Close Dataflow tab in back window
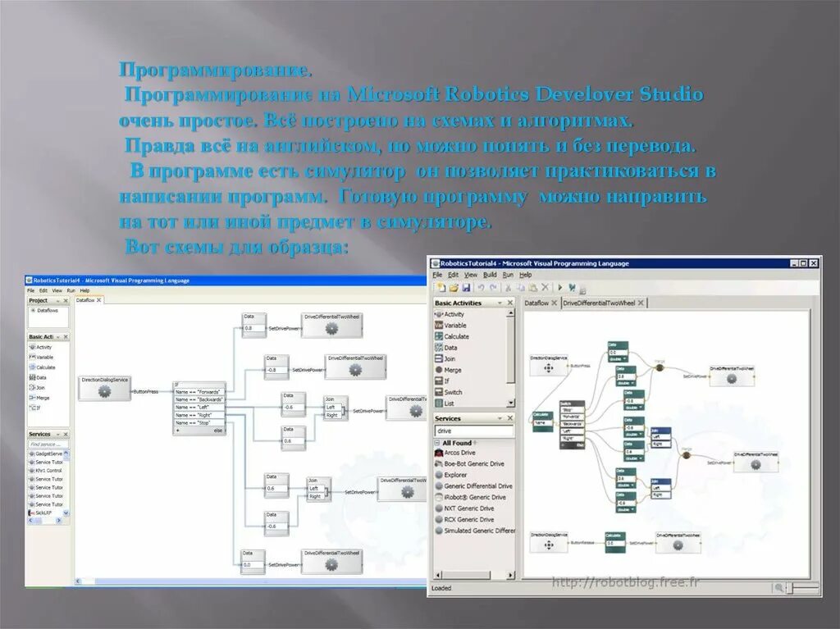The width and height of the screenshot is (840, 629). tap(98, 301)
